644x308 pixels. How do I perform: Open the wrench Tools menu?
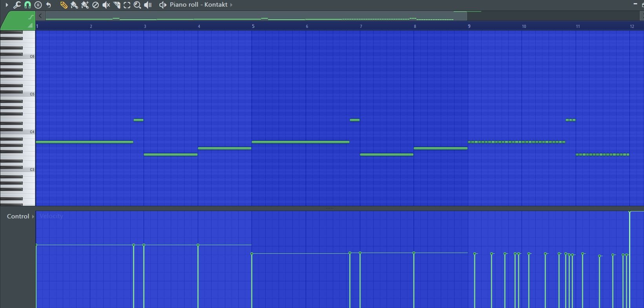click(17, 5)
